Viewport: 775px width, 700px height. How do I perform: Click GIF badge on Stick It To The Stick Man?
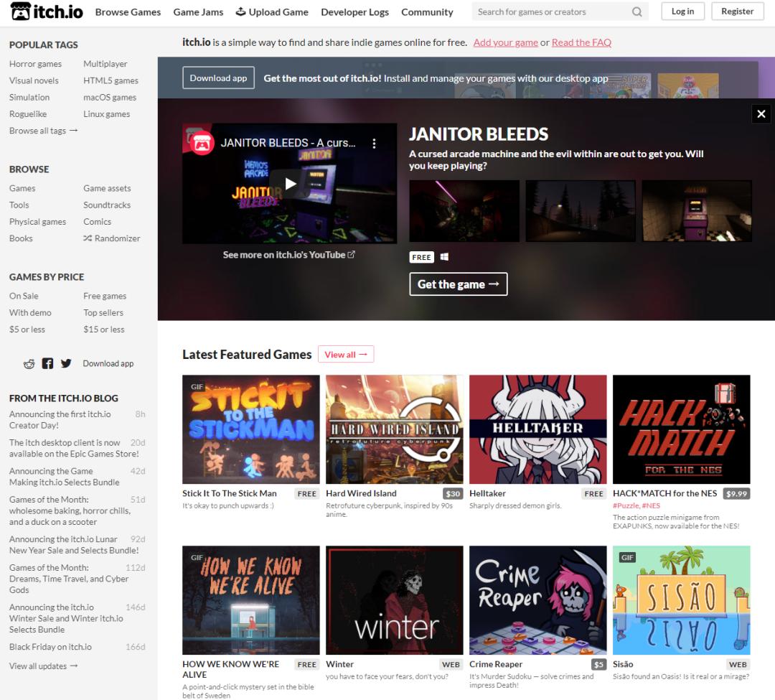(x=197, y=386)
